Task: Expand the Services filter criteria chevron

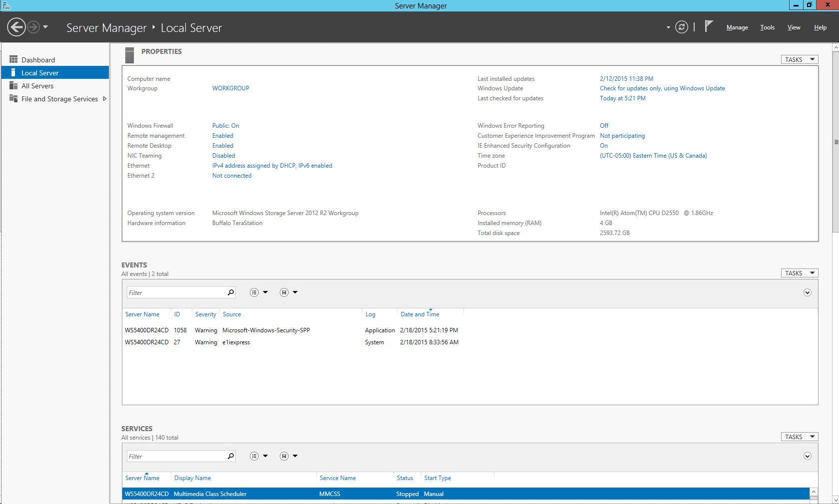Action: (808, 456)
